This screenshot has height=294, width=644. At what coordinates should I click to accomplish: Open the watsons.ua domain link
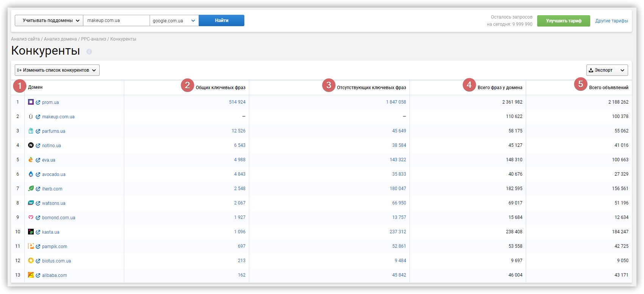point(54,203)
